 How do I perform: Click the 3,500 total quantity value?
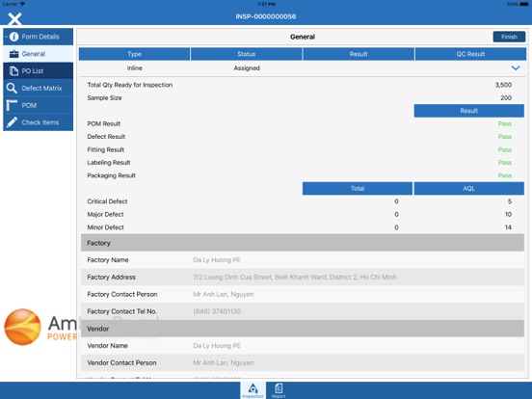click(503, 85)
